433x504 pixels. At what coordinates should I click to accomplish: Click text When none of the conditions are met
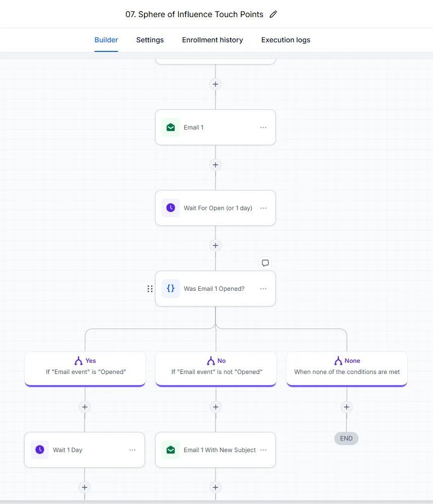pyautogui.click(x=347, y=372)
